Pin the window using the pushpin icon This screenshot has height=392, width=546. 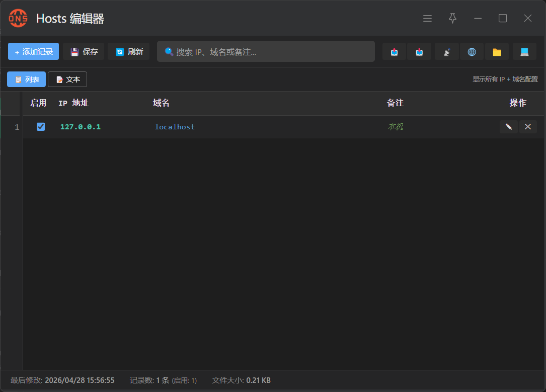(x=452, y=19)
